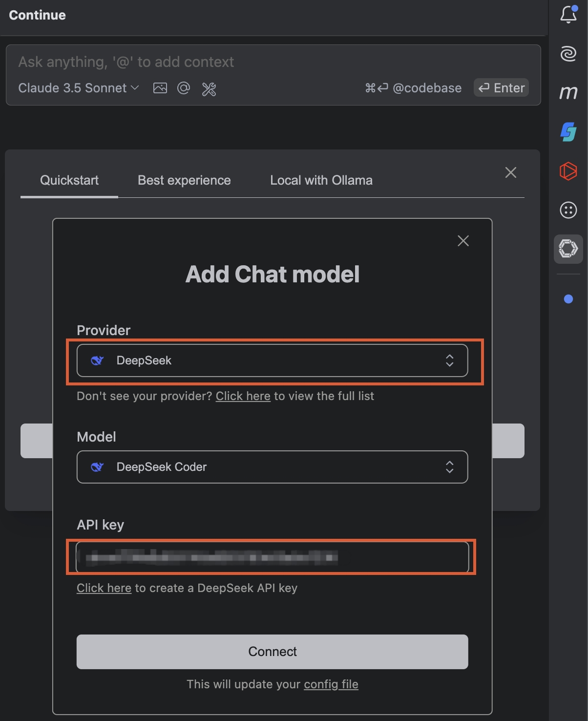Click the Enter send button
Image resolution: width=588 pixels, height=721 pixels.
pos(501,88)
